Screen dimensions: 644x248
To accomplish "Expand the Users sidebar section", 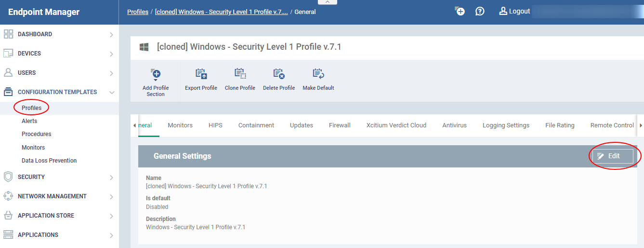I will [59, 73].
